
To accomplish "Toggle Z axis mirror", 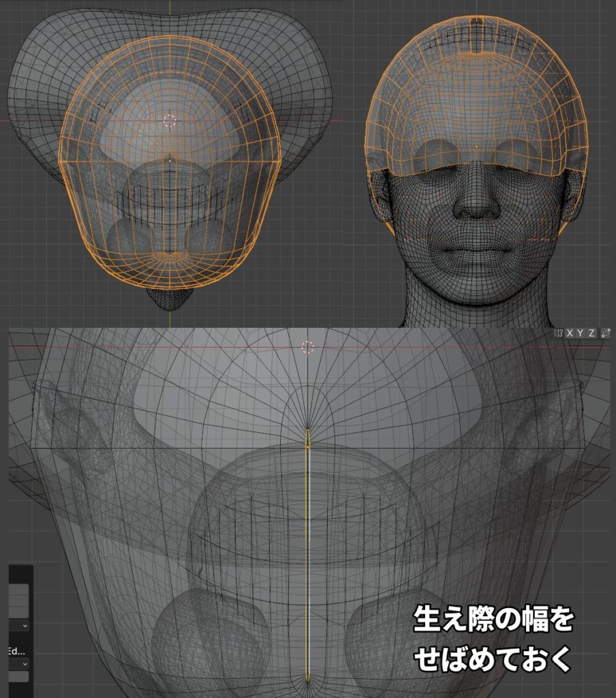I will point(591,333).
